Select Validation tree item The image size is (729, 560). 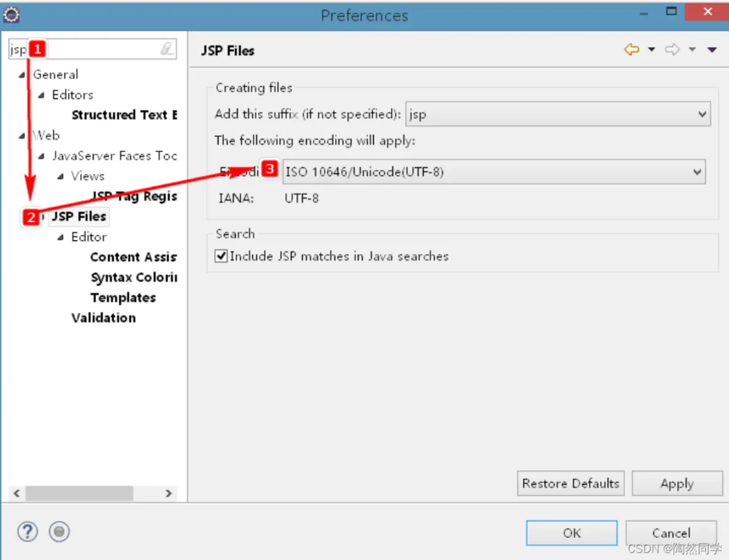[104, 318]
